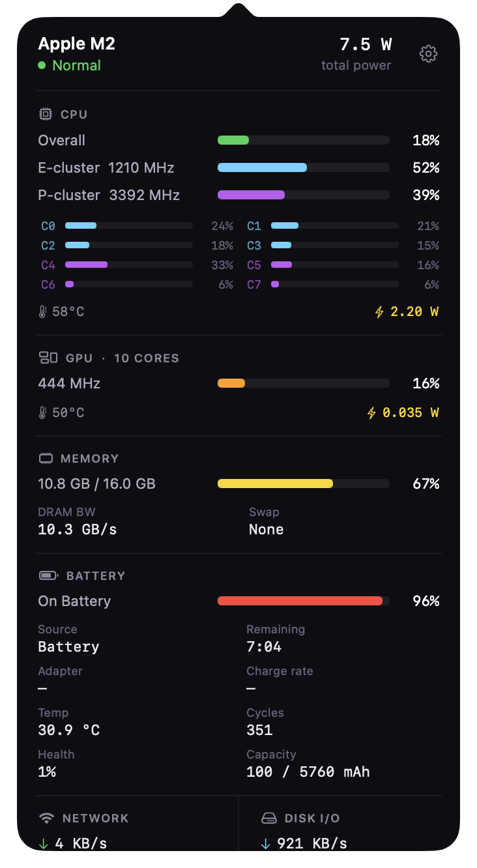Click the CPU chip section icon
Viewport: 477px width, 868px height.
tap(45, 114)
